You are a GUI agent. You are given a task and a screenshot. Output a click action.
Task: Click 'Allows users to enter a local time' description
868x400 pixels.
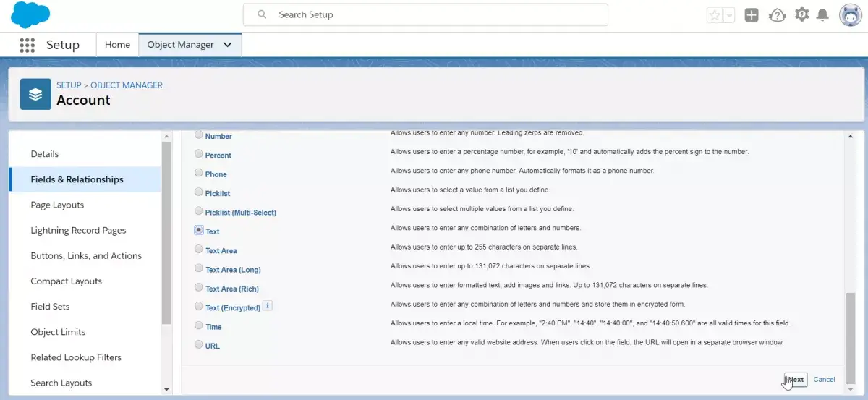click(x=590, y=323)
